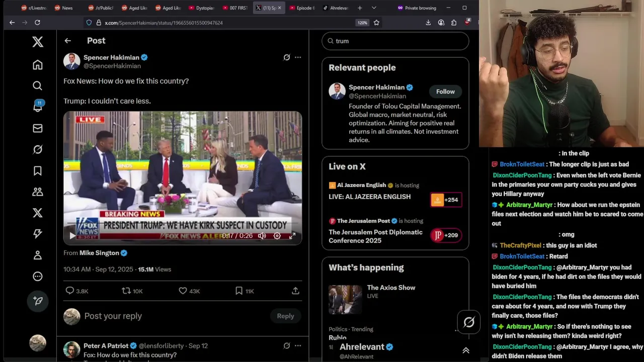Click the search box containing trum
The height and width of the screenshot is (362, 644).
click(395, 41)
